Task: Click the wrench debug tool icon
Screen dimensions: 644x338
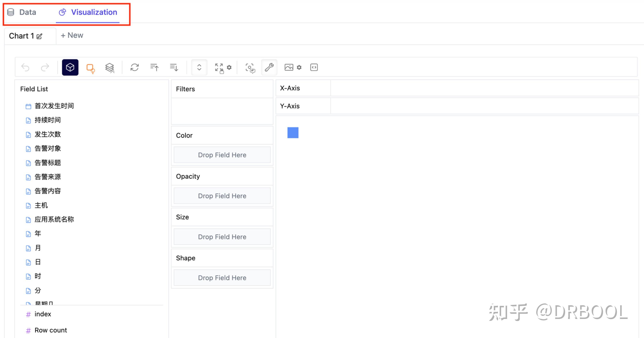Action: point(269,67)
